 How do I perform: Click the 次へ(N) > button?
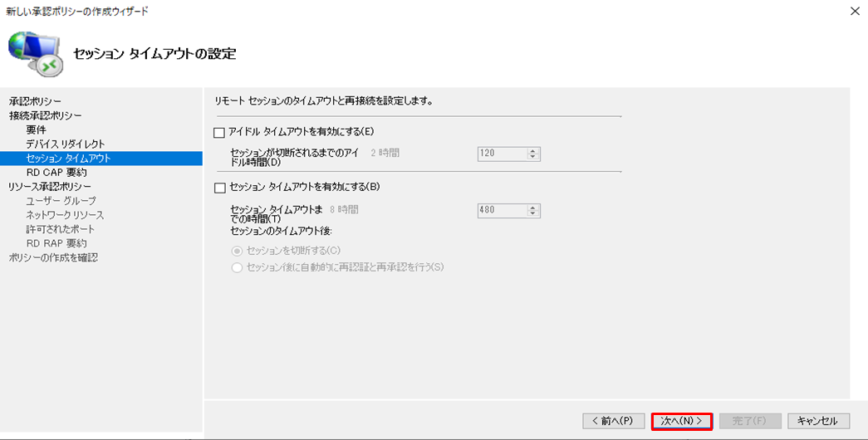pos(681,421)
